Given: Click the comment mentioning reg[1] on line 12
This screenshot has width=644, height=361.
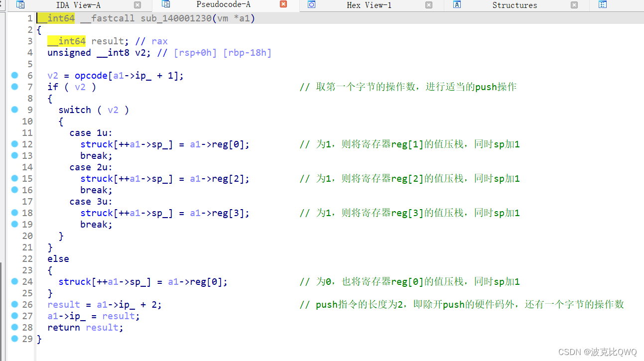Looking at the screenshot, I should coord(409,144).
